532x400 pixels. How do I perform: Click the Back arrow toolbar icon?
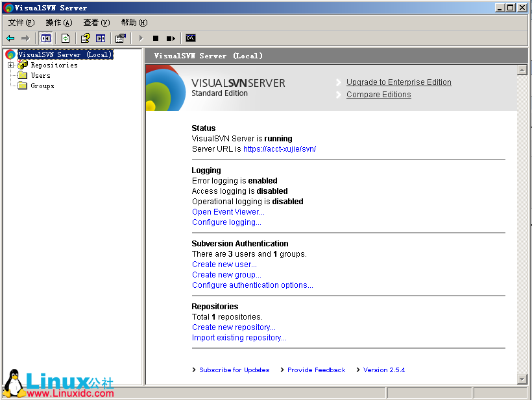click(10, 38)
